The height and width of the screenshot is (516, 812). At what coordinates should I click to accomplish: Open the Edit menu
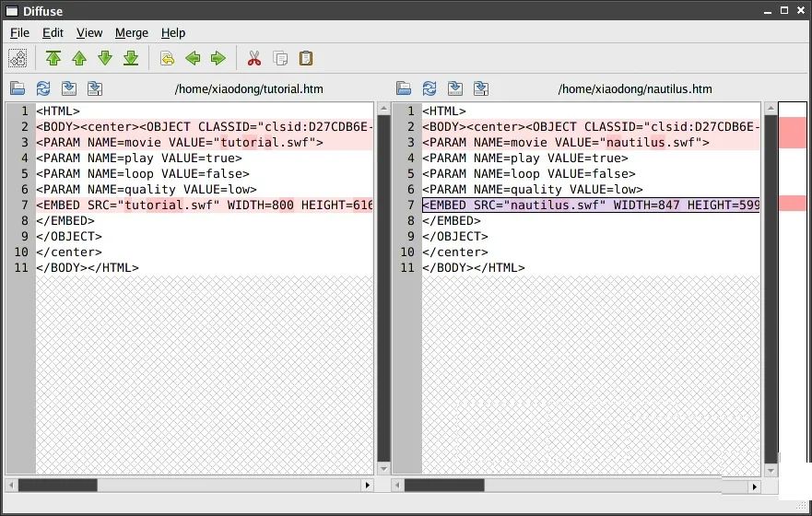point(53,32)
